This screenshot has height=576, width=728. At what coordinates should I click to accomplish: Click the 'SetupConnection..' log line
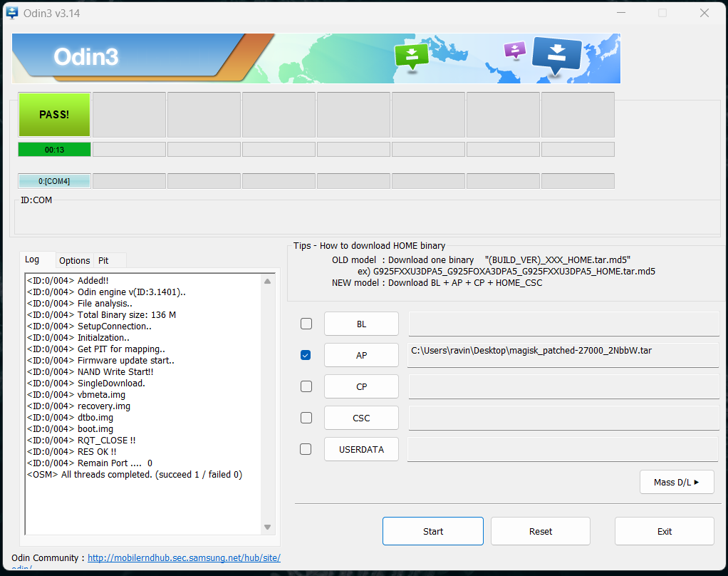coord(90,326)
